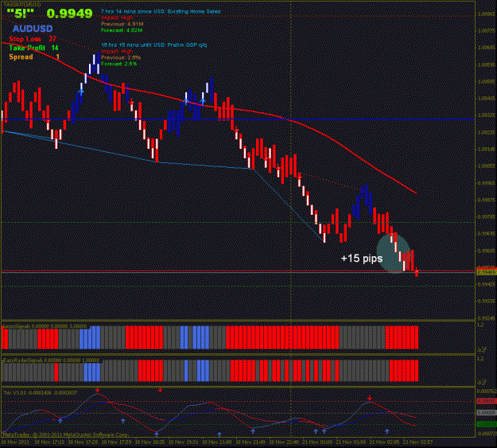Image resolution: width=497 pixels, height=448 pixels.
Task: Click the TASSKIT(3,5,13) indicator label
Action: [21, 4]
